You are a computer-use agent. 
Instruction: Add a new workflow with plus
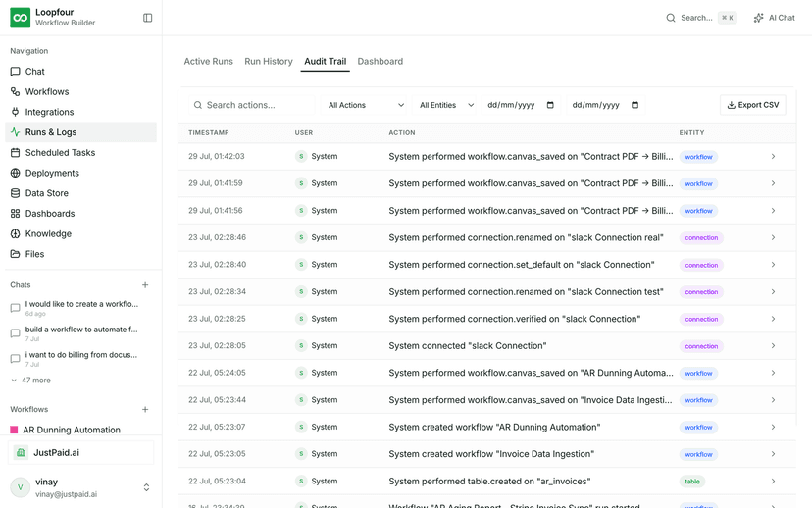coord(145,409)
